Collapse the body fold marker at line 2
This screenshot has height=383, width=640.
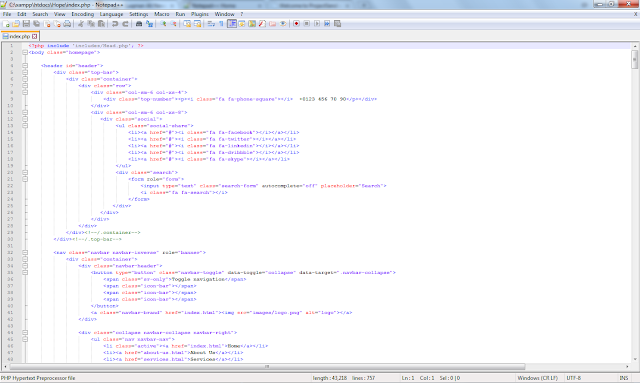25,52
